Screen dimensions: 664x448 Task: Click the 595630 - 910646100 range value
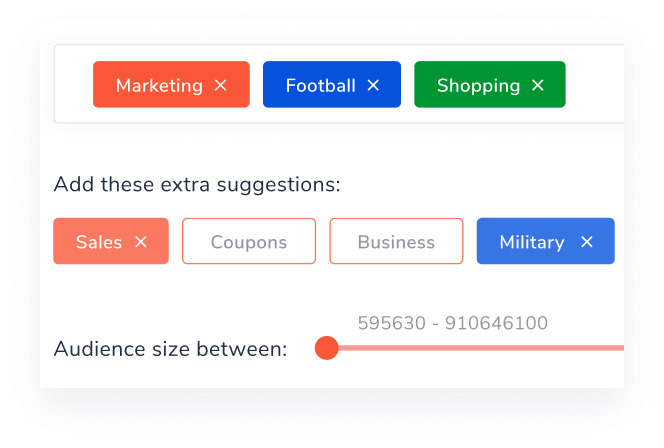[x=453, y=323]
